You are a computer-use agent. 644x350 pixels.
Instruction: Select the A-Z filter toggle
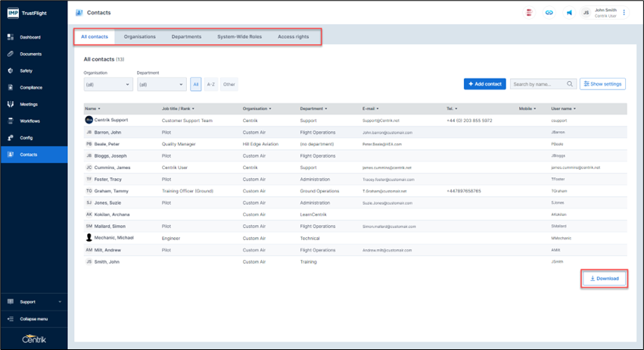pyautogui.click(x=211, y=84)
